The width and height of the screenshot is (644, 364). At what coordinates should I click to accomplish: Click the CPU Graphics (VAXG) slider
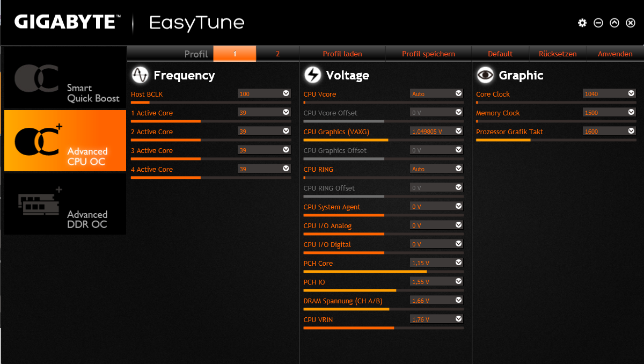(383, 140)
